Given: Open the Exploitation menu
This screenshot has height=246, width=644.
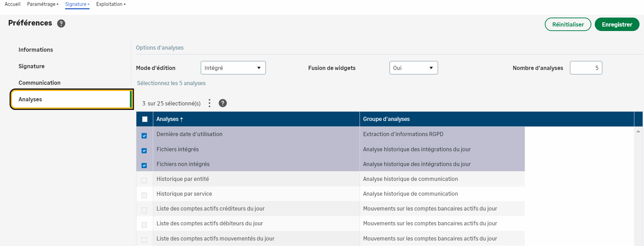Looking at the screenshot, I should coord(111,4).
